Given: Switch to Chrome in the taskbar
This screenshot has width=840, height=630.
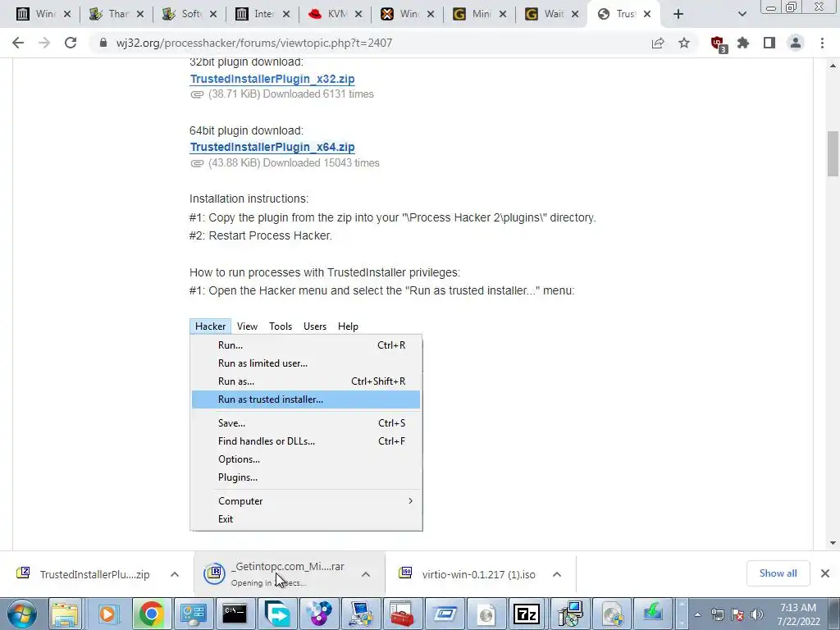Looking at the screenshot, I should click(151, 614).
